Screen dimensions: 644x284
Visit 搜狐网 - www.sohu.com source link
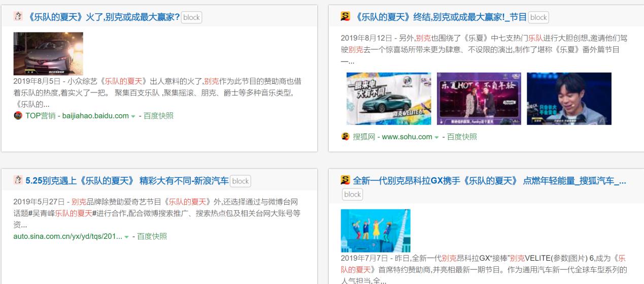coord(392,137)
